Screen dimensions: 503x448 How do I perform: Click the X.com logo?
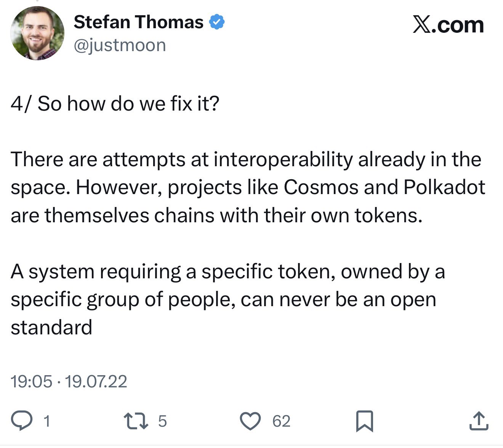click(x=448, y=25)
